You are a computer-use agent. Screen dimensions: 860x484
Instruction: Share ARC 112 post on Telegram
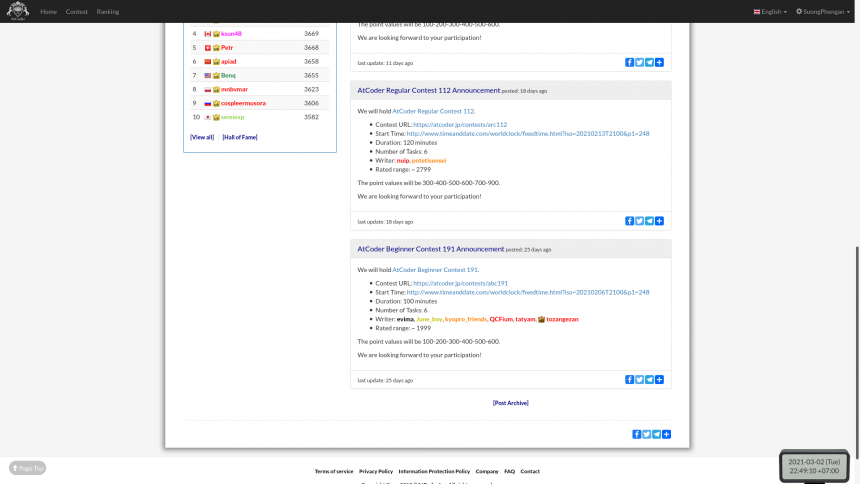tap(649, 221)
